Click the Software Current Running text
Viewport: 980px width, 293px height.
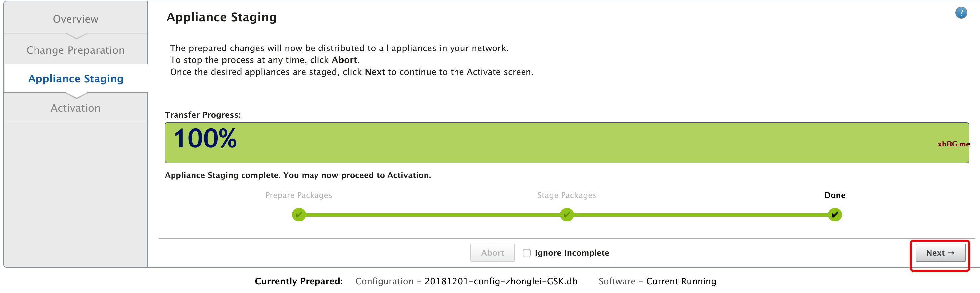[657, 282]
